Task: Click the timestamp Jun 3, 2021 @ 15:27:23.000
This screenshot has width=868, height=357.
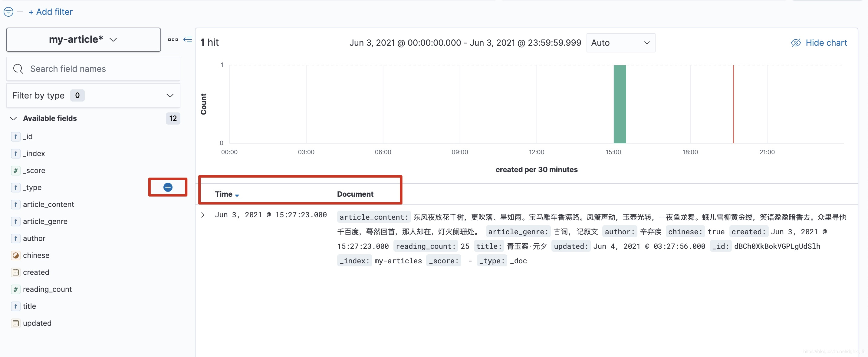Action: [271, 215]
